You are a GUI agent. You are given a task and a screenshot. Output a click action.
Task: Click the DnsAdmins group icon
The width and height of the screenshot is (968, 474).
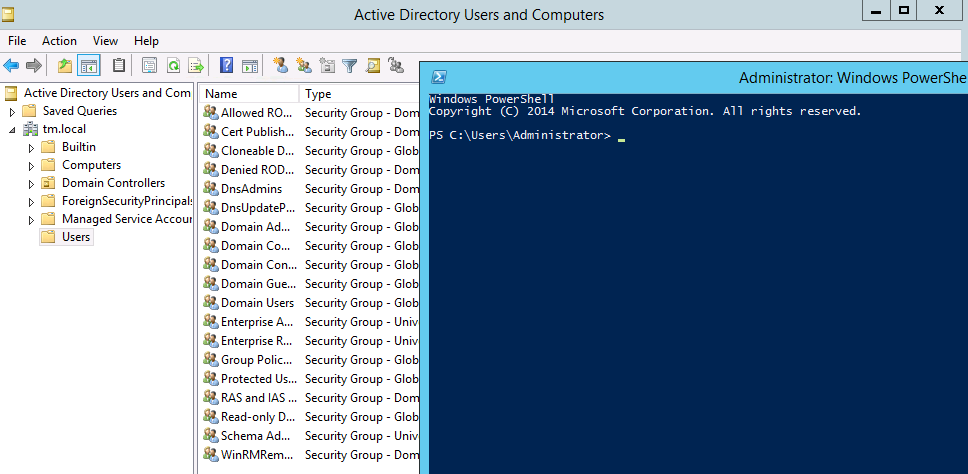point(211,189)
